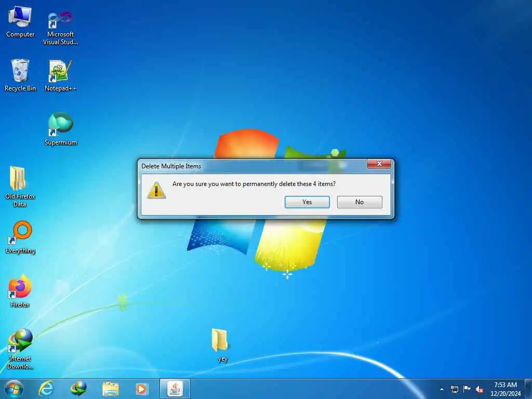Select the Everything search shortcut
Viewport: 532px width, 399px height.
[20, 237]
